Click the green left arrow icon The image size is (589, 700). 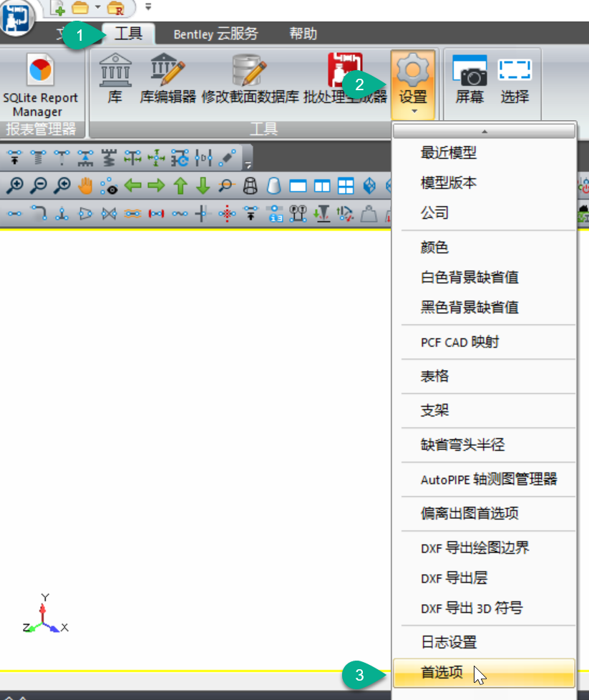(x=132, y=185)
